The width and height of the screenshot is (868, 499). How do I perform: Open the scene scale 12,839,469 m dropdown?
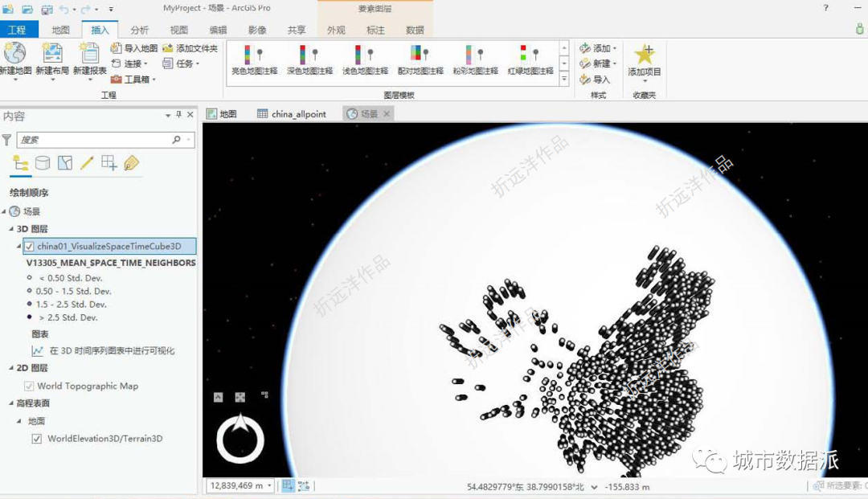(269, 485)
